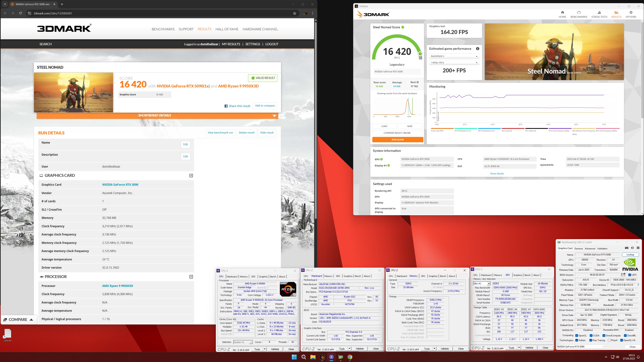Viewport: 644px width, 362px height.
Task: Open the notification bell in system tray
Action: pos(638,357)
